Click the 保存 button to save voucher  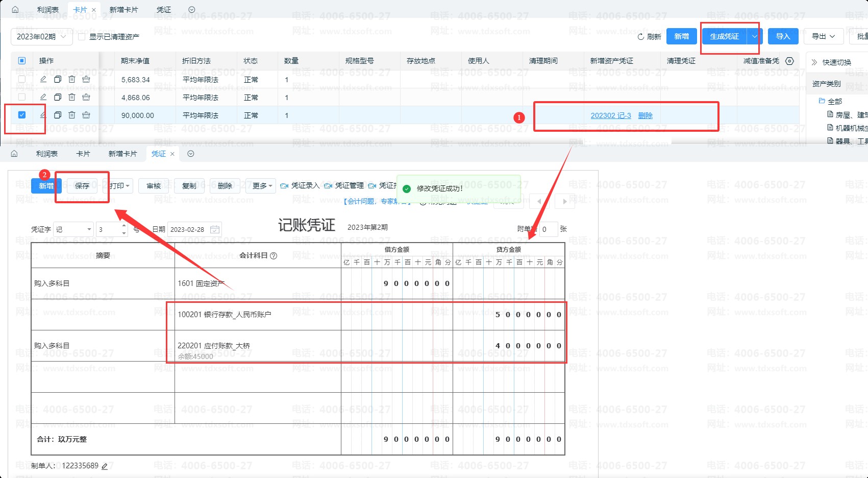(82, 186)
